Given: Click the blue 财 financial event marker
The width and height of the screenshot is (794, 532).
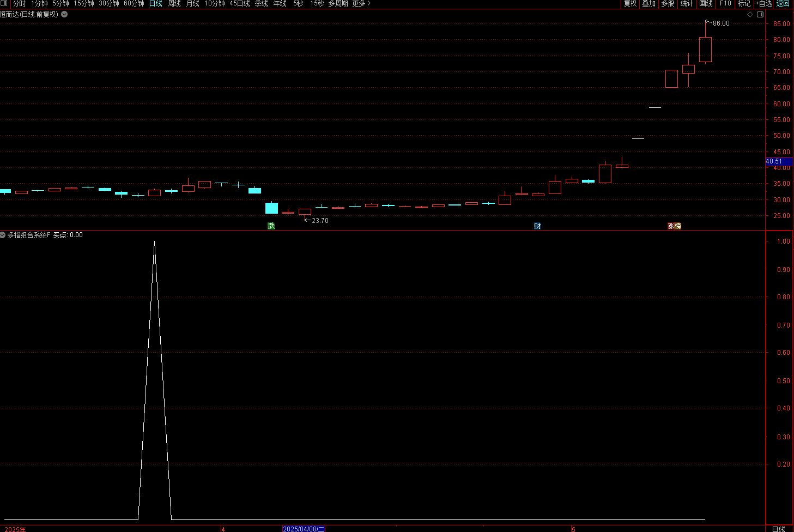Looking at the screenshot, I should 537,226.
